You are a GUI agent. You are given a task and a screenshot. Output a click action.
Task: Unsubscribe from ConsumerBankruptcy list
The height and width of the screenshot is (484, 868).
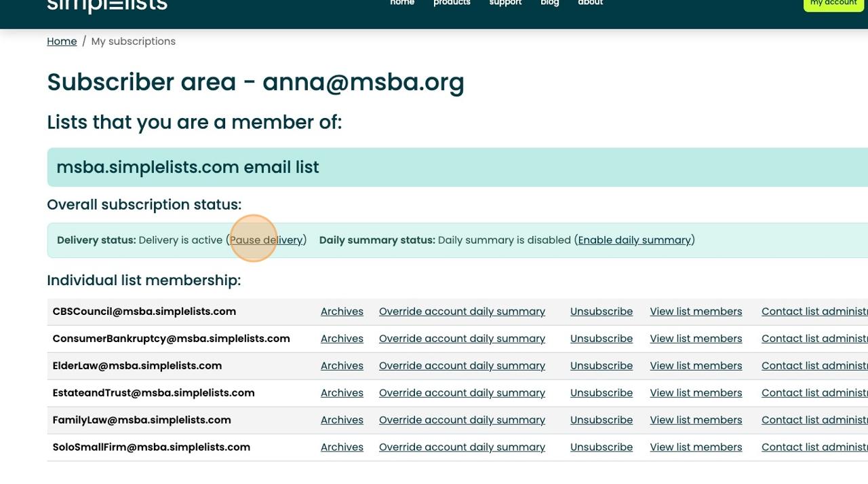tap(601, 339)
